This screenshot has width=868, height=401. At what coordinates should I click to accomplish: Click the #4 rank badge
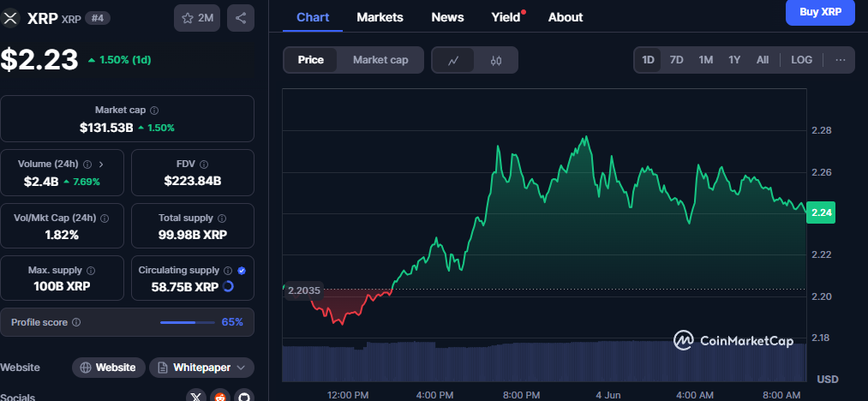[98, 18]
